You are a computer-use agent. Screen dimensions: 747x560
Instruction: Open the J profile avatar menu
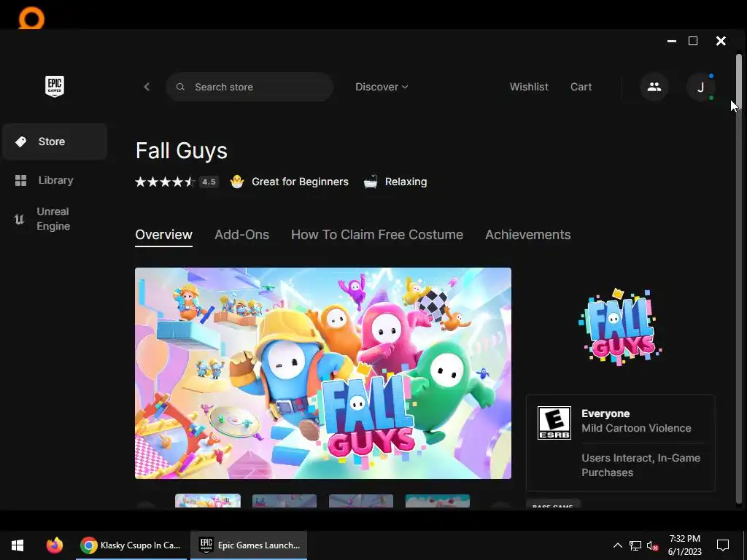tap(700, 87)
